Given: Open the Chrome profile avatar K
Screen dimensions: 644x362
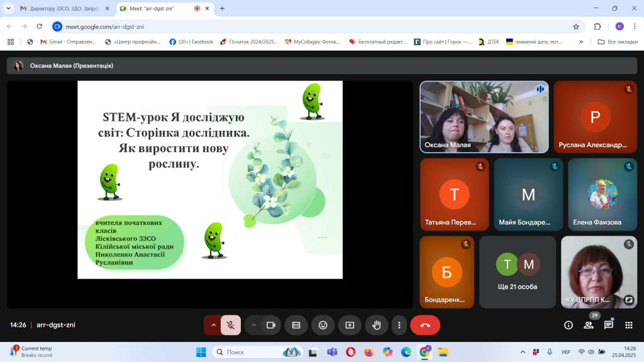Looking at the screenshot, I should point(619,26).
